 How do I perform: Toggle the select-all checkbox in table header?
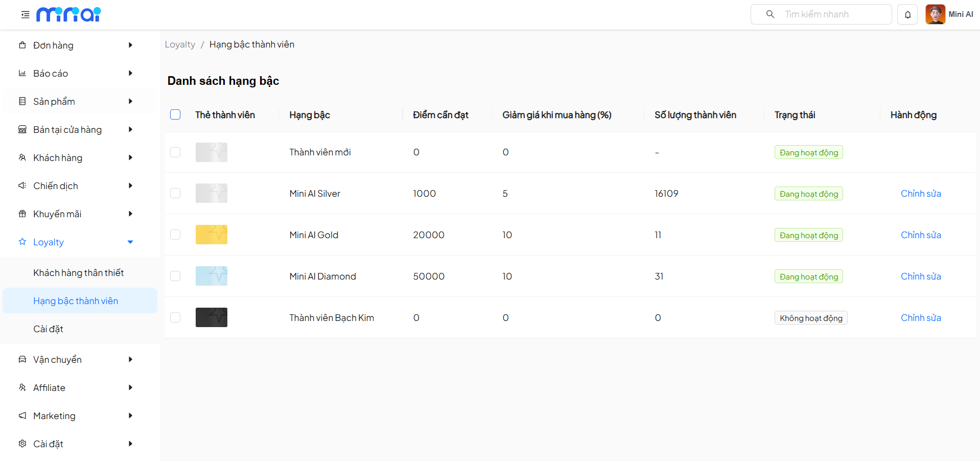(175, 114)
